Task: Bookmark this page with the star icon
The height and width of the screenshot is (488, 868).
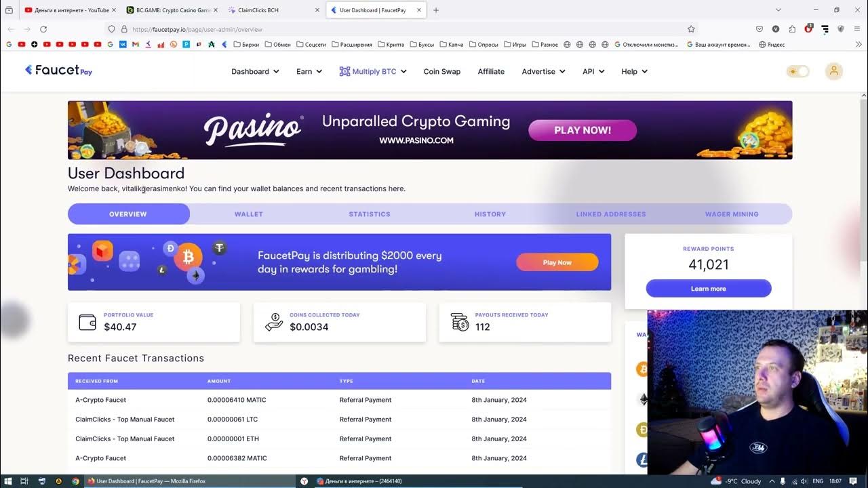Action: [691, 29]
